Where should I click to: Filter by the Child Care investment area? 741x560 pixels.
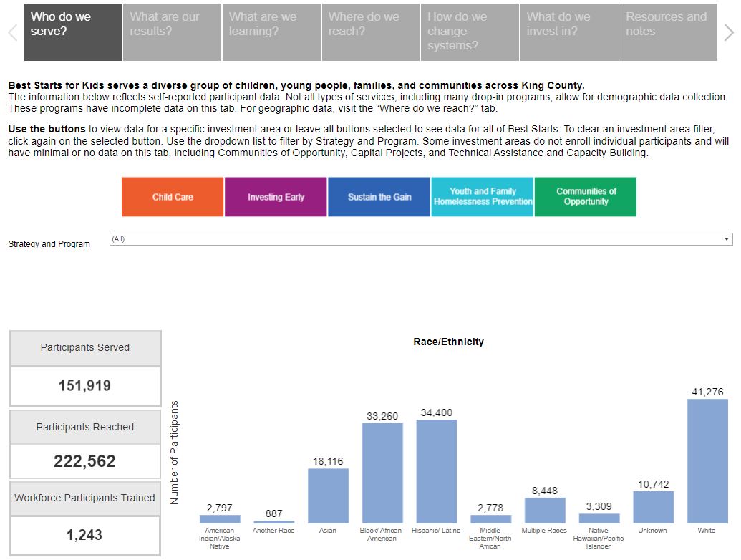172,198
